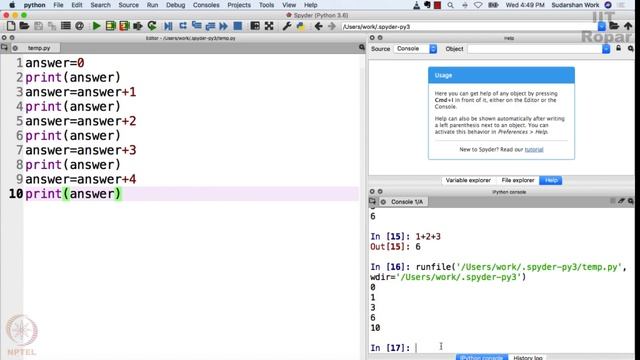This screenshot has width=640, height=360.
Task: Browse working directory folder icon
Action: [x=614, y=27]
